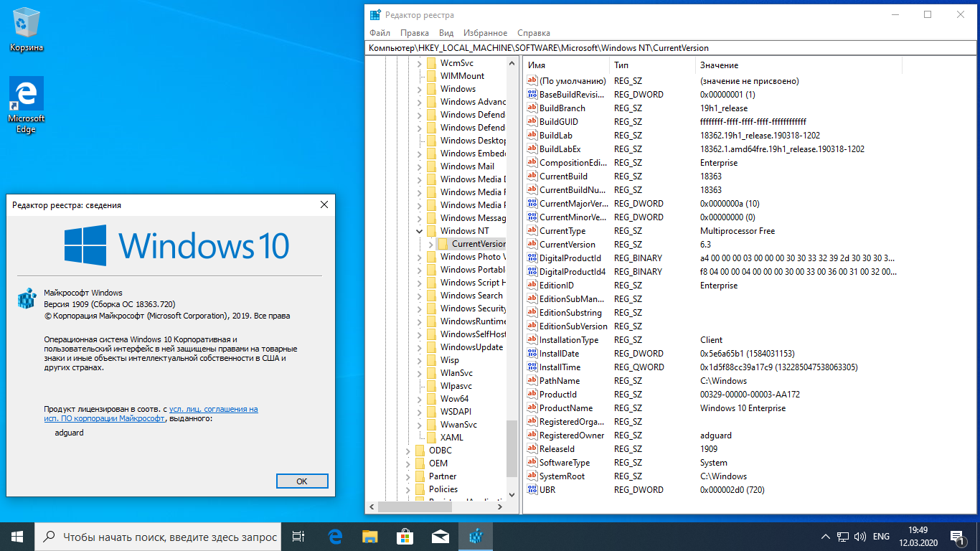Select the BuildBranch string value icon
The height and width of the screenshot is (551, 980).
pyautogui.click(x=532, y=108)
